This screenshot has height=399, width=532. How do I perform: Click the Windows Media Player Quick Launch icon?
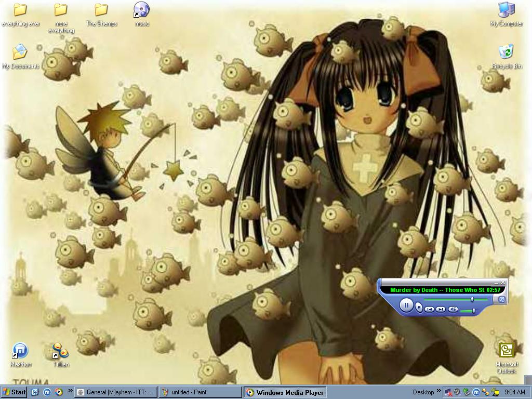tap(59, 392)
